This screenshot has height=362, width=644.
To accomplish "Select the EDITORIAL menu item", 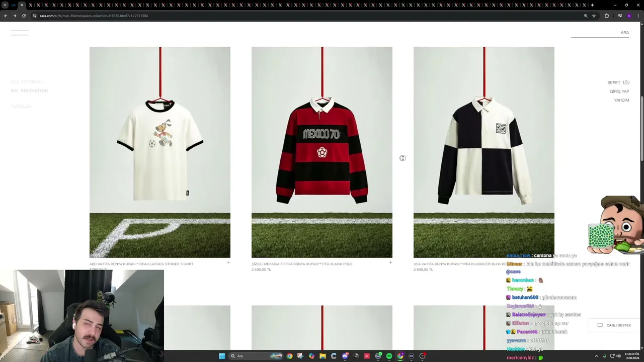I will [27, 81].
